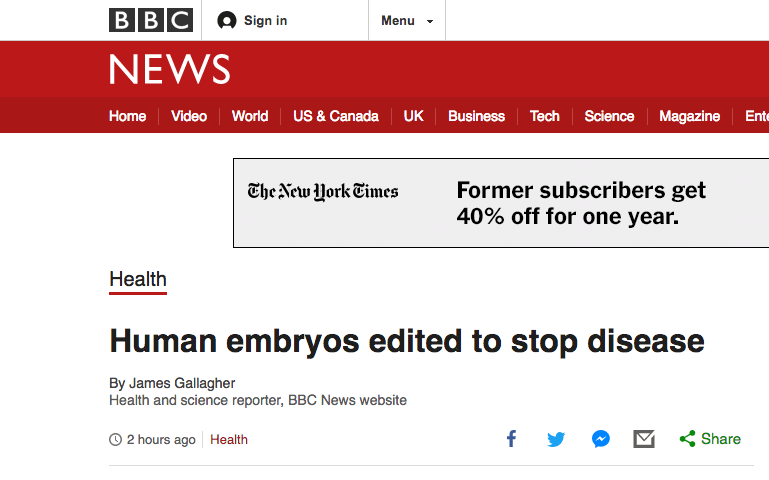Share article on Facebook icon
Image resolution: width=769 pixels, height=480 pixels.
[x=511, y=439]
